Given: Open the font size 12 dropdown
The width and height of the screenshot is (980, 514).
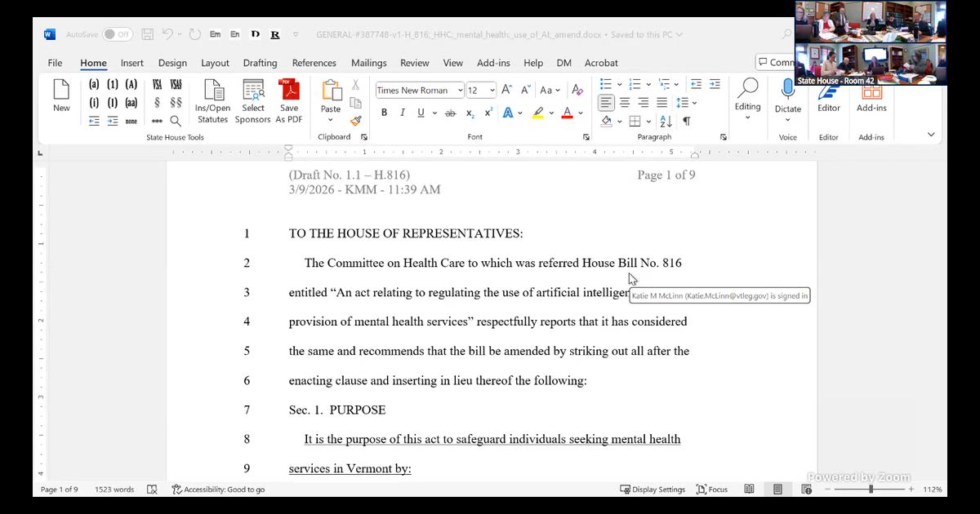Looking at the screenshot, I should pos(492,91).
